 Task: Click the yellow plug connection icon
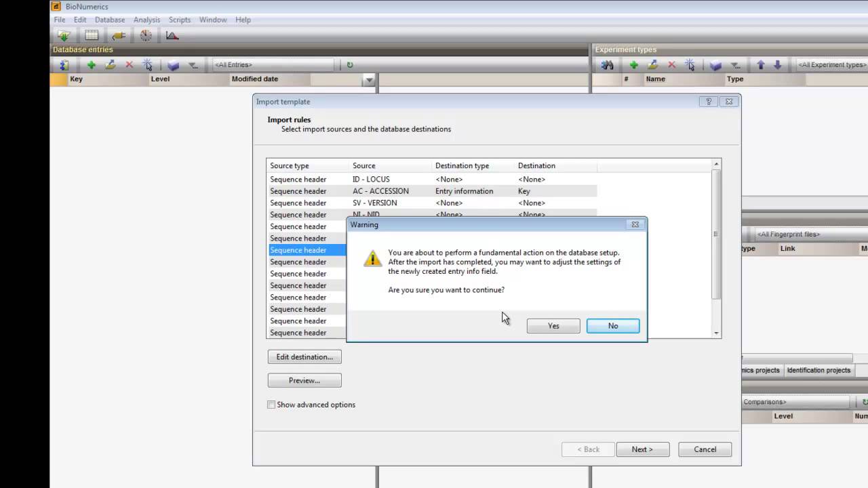(119, 35)
